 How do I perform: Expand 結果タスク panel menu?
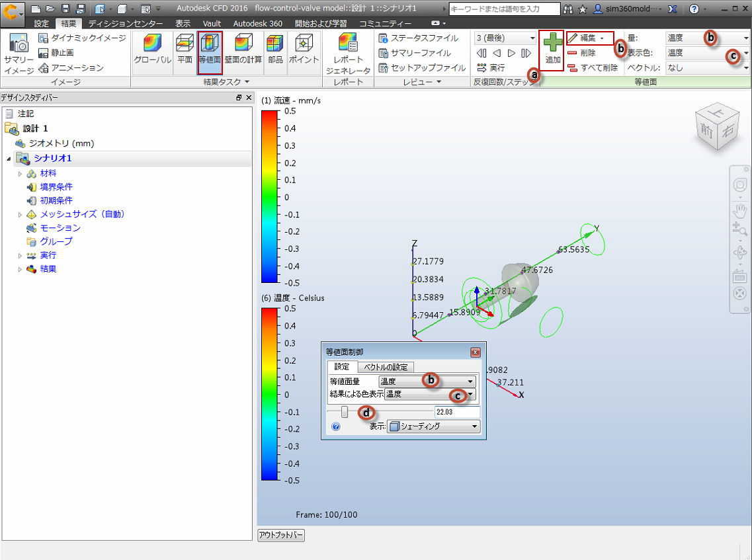click(226, 81)
